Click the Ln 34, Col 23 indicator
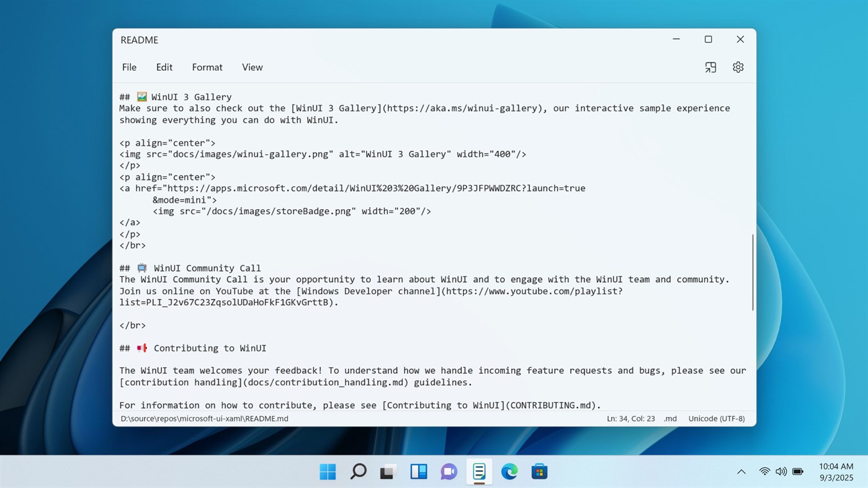Viewport: 868px width, 488px height. click(630, 419)
